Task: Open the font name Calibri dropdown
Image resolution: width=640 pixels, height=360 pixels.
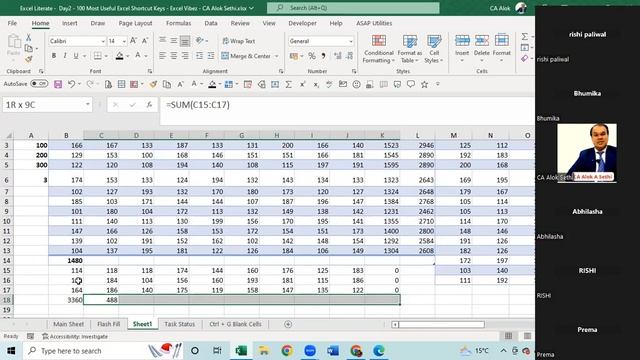Action: [103, 41]
